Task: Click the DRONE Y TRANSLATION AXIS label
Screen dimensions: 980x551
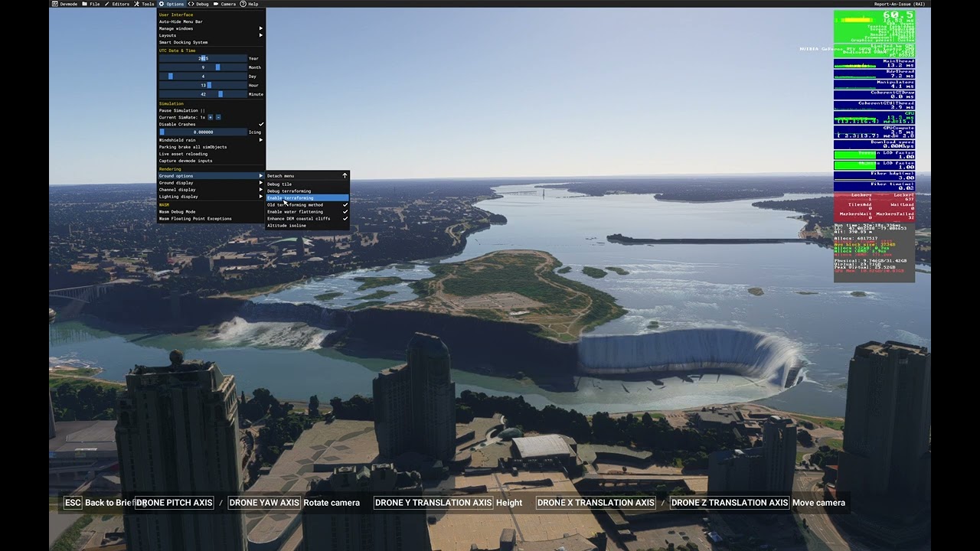Action: click(x=434, y=503)
